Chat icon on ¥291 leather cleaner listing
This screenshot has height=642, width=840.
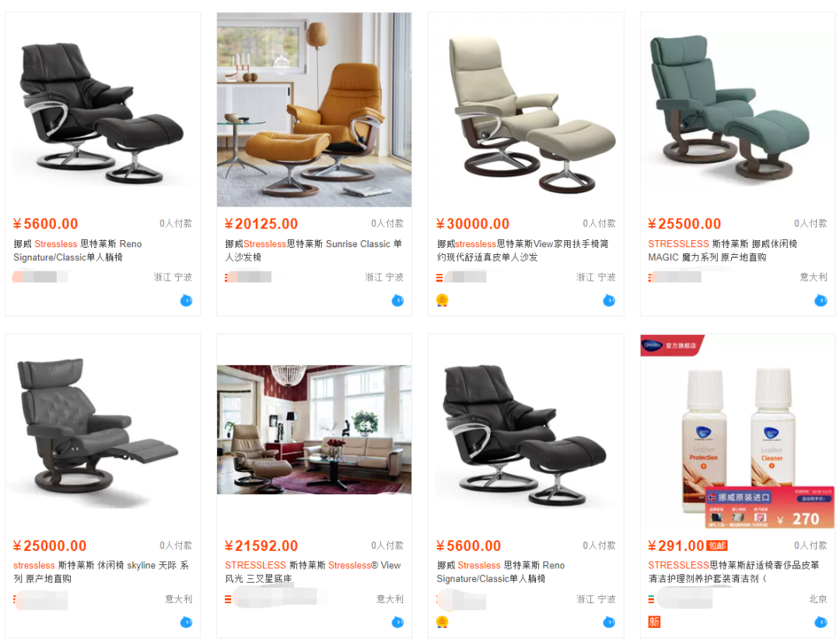click(821, 623)
